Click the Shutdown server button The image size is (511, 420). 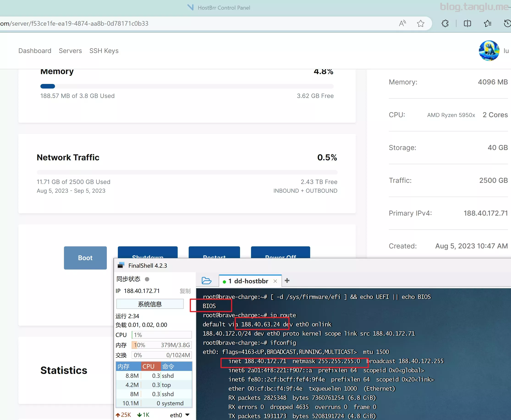[x=147, y=252]
